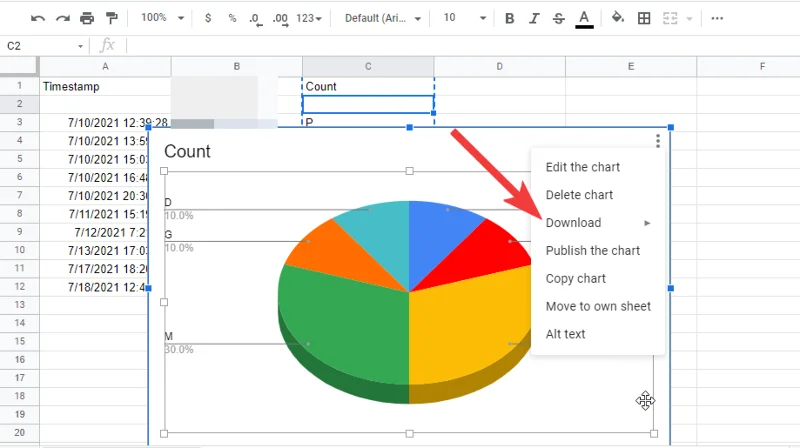Select column D header
This screenshot has width=800, height=448.
pos(499,66)
